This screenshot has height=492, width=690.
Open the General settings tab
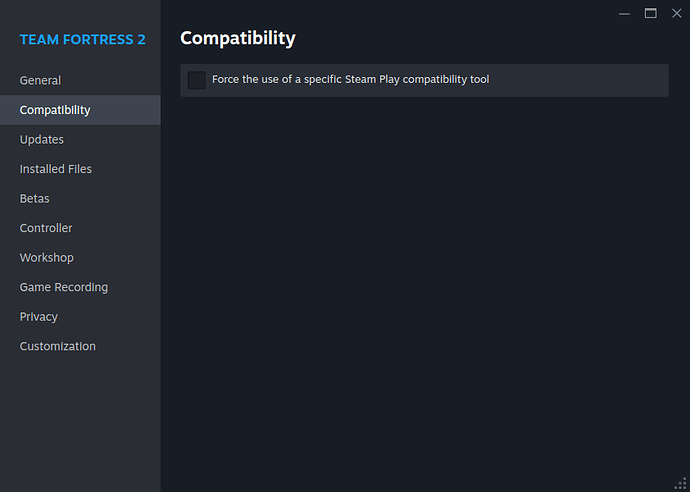(40, 80)
